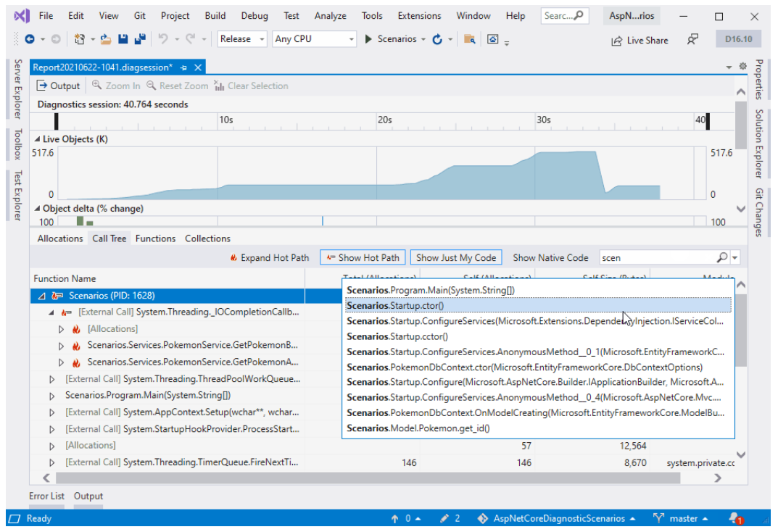Expand the System.AppContext.Setup tree row

(x=51, y=412)
